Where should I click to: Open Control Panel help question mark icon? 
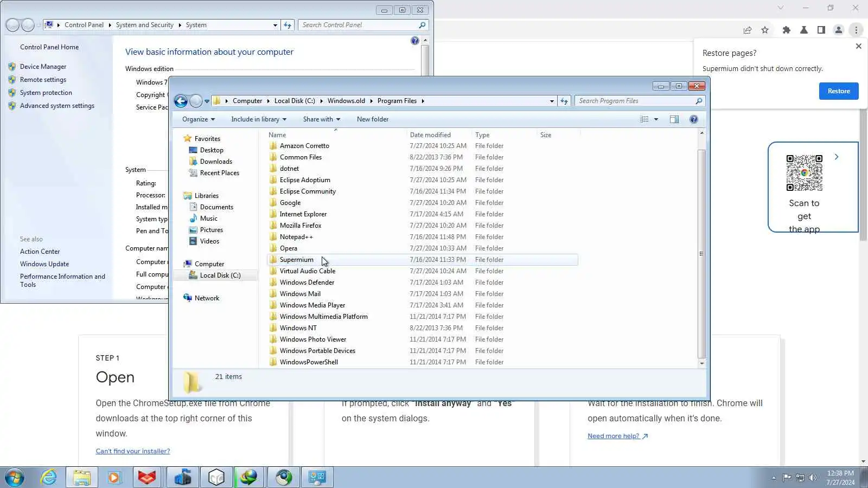click(x=415, y=41)
